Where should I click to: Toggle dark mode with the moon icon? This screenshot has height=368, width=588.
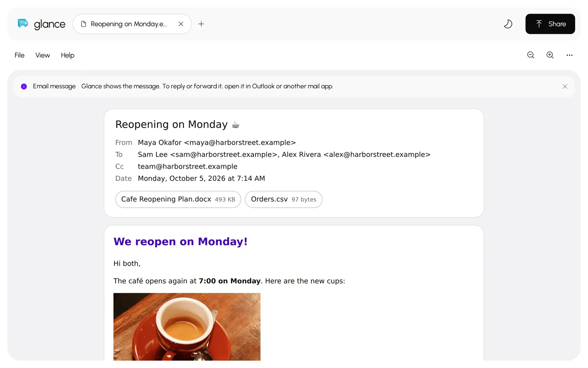tap(508, 24)
